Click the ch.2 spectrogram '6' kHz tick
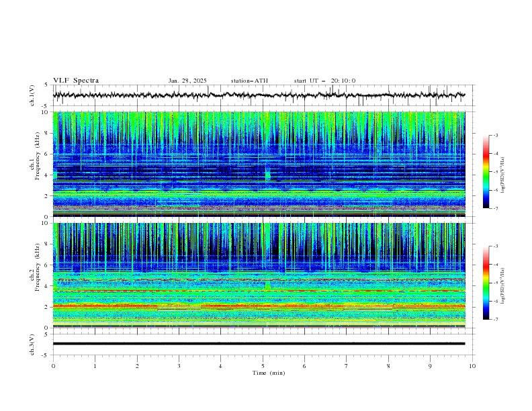The image size is (532, 411). [47, 265]
